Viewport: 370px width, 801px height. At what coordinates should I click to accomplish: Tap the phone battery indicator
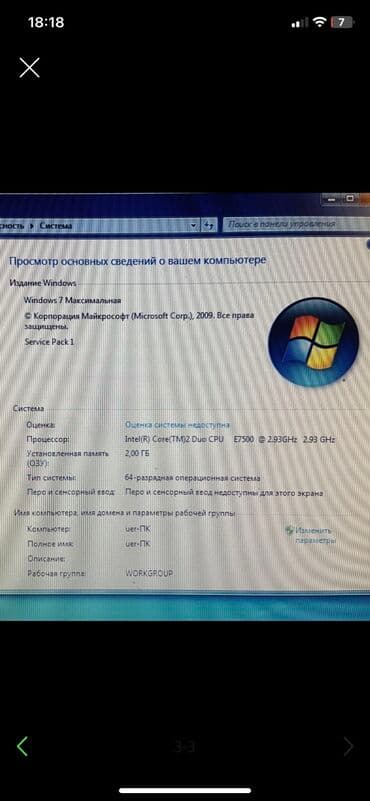[342, 22]
